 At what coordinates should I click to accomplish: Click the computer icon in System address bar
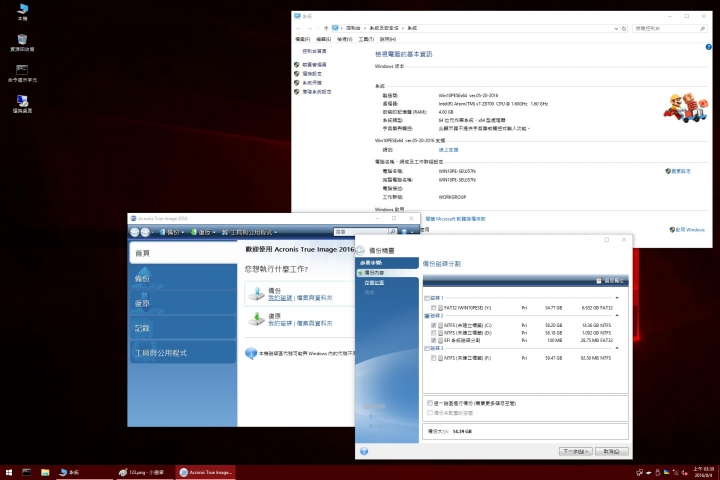coord(335,28)
